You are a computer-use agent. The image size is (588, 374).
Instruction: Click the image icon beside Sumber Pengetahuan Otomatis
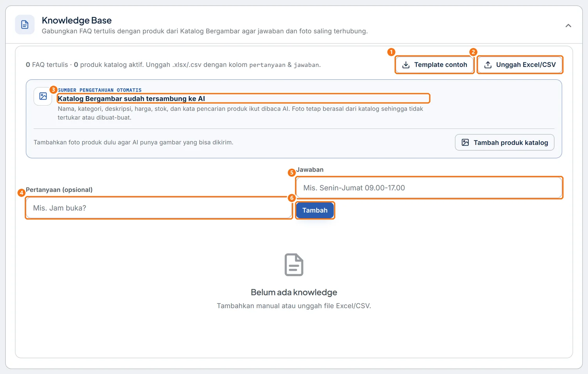tap(43, 96)
